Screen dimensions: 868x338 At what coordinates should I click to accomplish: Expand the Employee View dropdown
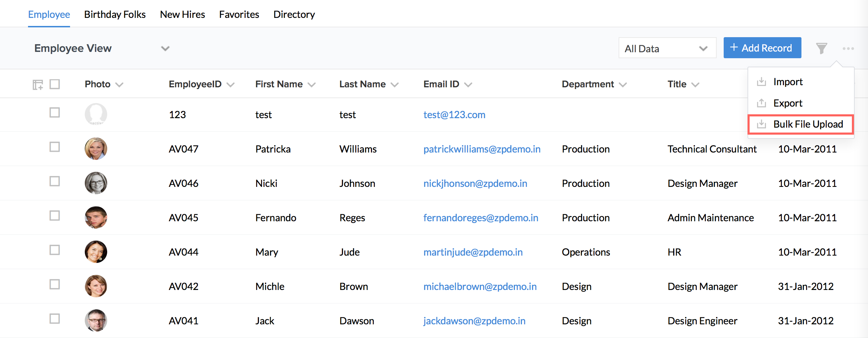tap(165, 48)
